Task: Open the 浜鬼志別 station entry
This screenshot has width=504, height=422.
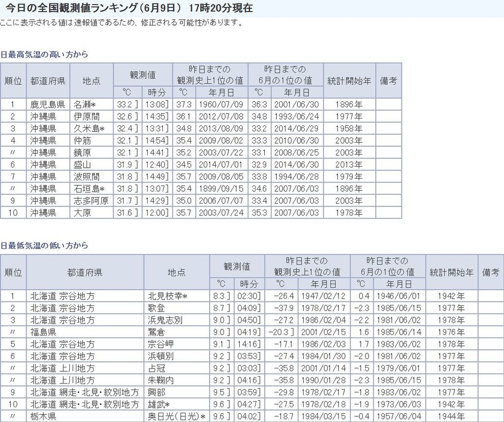Action: tap(165, 320)
